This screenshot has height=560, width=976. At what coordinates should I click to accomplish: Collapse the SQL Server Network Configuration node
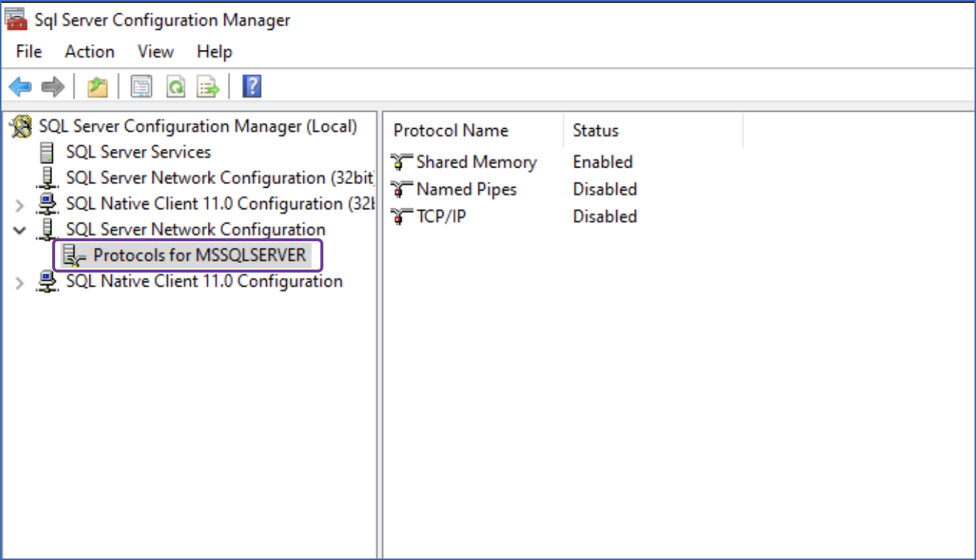[x=20, y=230]
